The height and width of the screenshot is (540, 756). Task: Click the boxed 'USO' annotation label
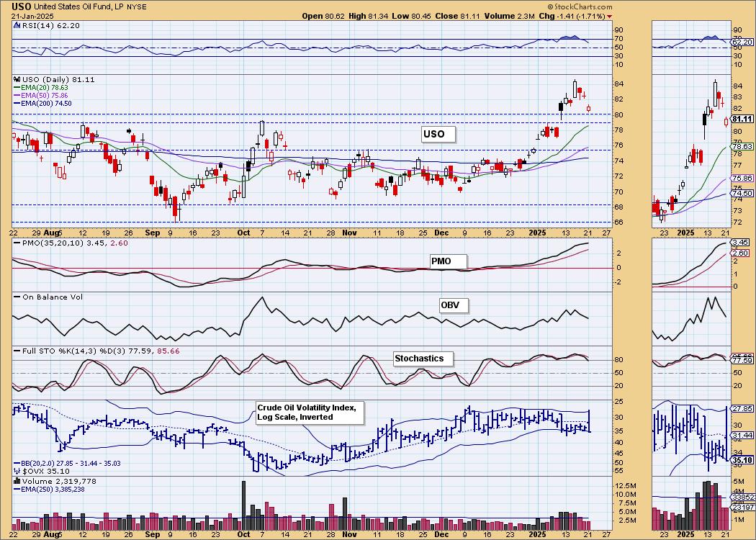point(438,133)
